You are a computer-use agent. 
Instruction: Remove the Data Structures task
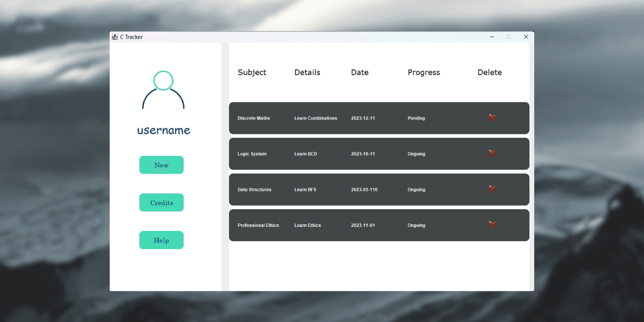tap(492, 189)
